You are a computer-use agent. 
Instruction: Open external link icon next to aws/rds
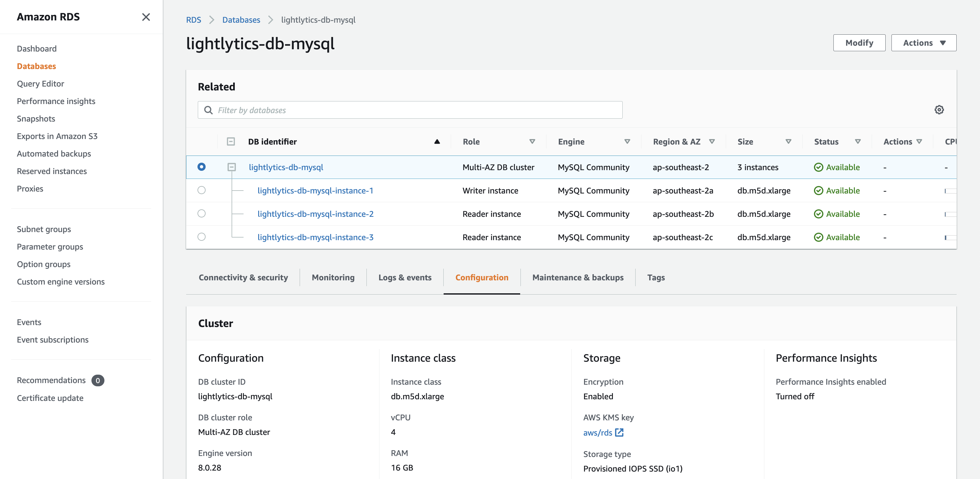619,433
